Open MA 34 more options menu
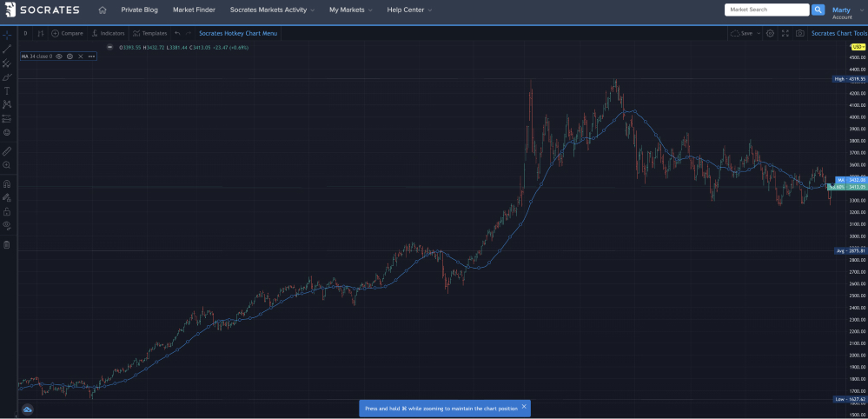 pyautogui.click(x=91, y=57)
